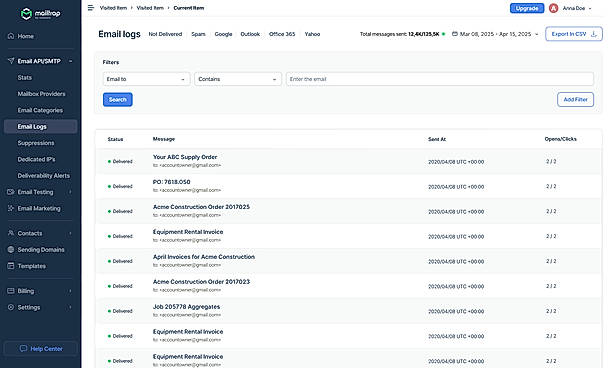Expand the Settings section
615x368 pixels.
[71, 308]
